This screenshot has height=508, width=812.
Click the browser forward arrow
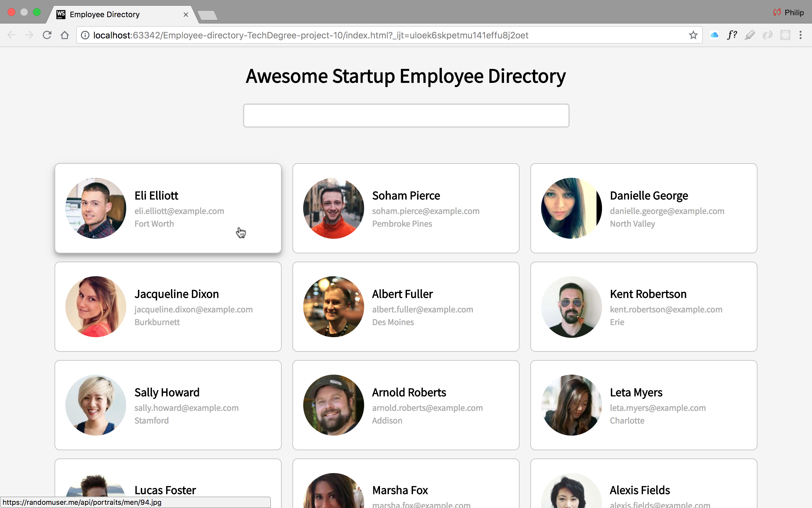pyautogui.click(x=29, y=35)
